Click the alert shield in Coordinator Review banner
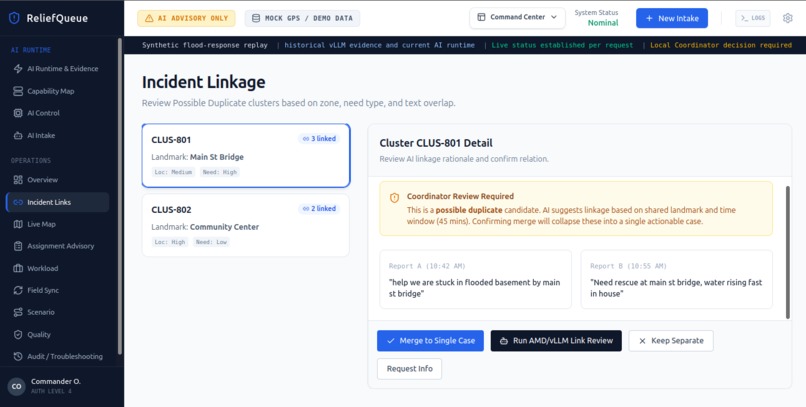 [x=394, y=198]
